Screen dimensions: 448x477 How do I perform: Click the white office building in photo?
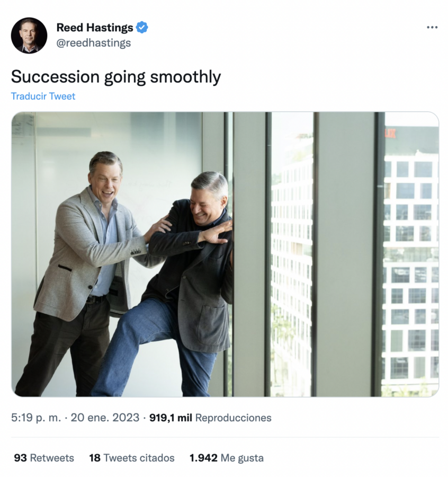[410, 268]
